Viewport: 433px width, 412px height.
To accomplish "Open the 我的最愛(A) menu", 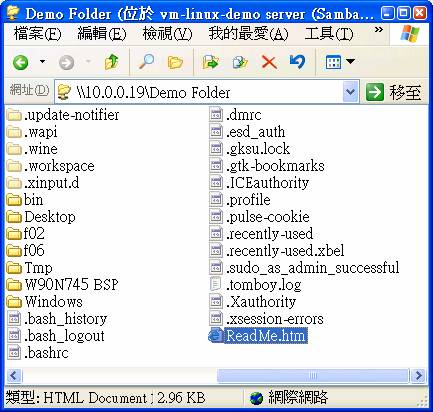I will pos(248,34).
